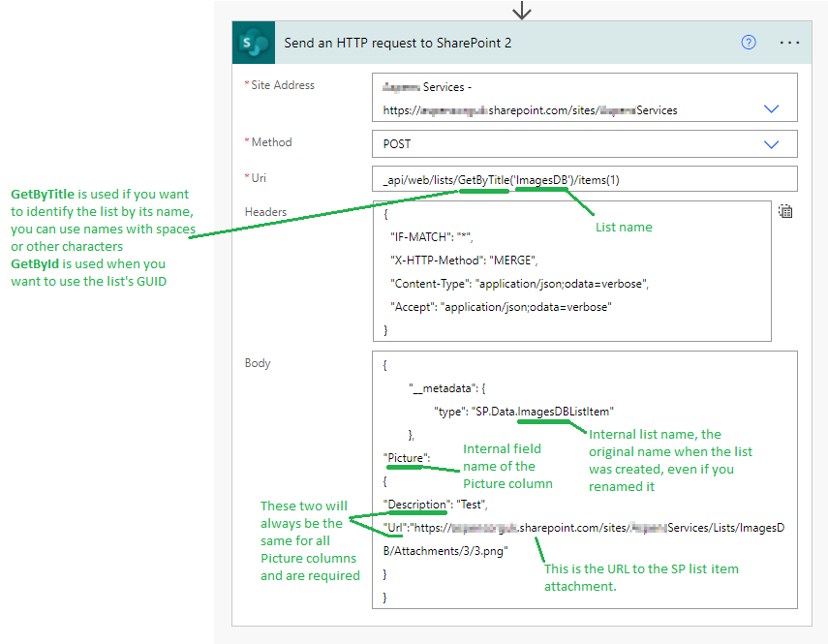
Task: Open the ellipsis menu on the action card
Action: pyautogui.click(x=790, y=43)
